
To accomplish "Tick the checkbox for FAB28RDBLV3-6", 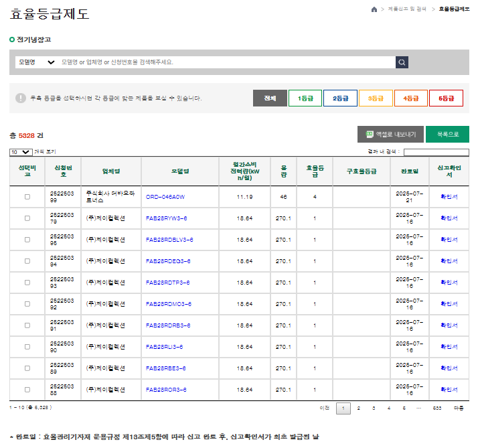I will [x=27, y=240].
